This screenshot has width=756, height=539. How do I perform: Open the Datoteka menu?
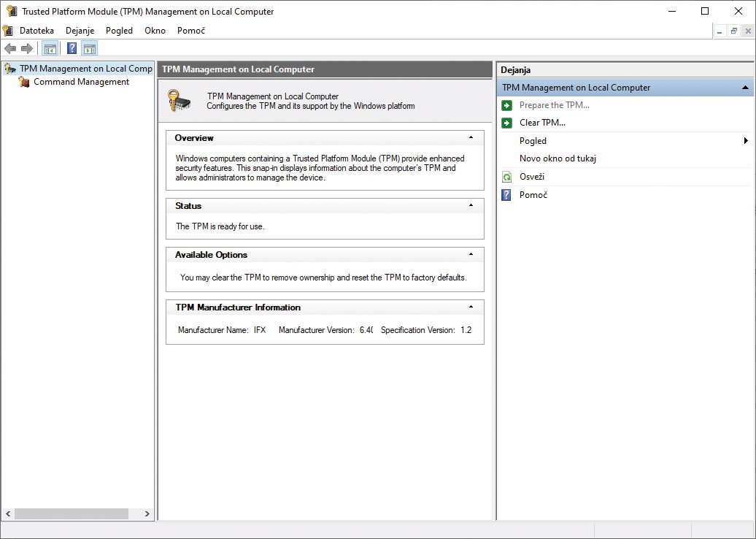click(x=36, y=31)
